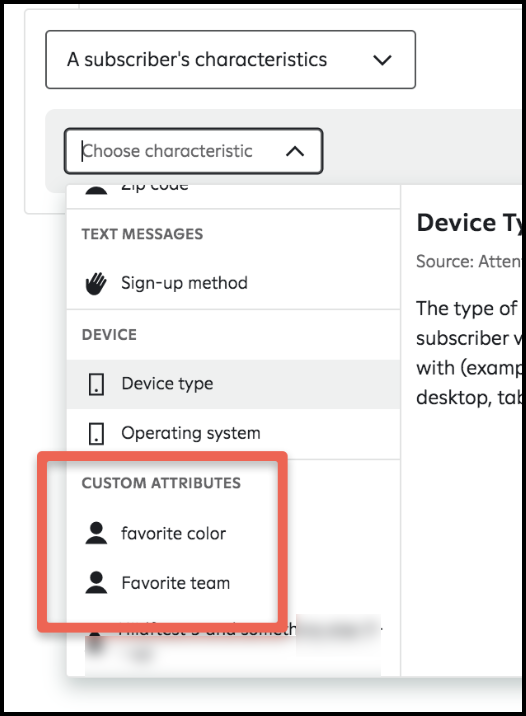Collapse list via Choose characteristic up chevron
This screenshot has width=526, height=716.
(x=295, y=151)
